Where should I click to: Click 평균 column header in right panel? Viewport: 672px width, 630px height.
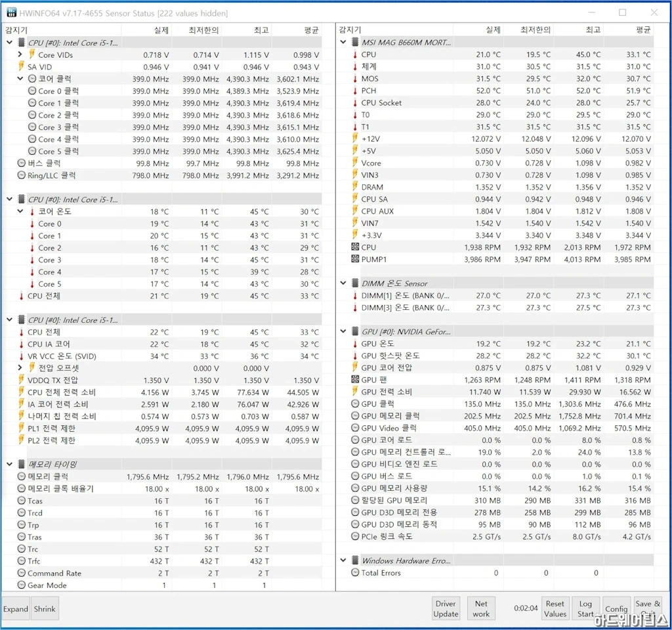[643, 30]
